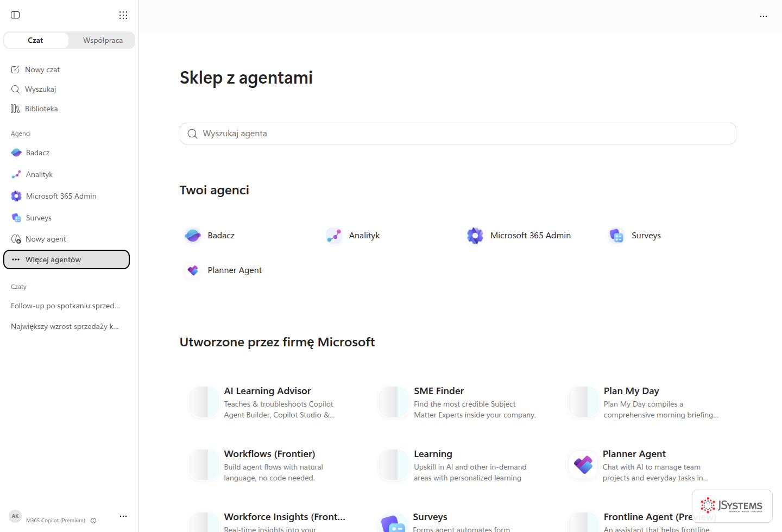The width and height of the screenshot is (782, 532).
Task: Switch to the Współpraca tab
Action: (103, 40)
